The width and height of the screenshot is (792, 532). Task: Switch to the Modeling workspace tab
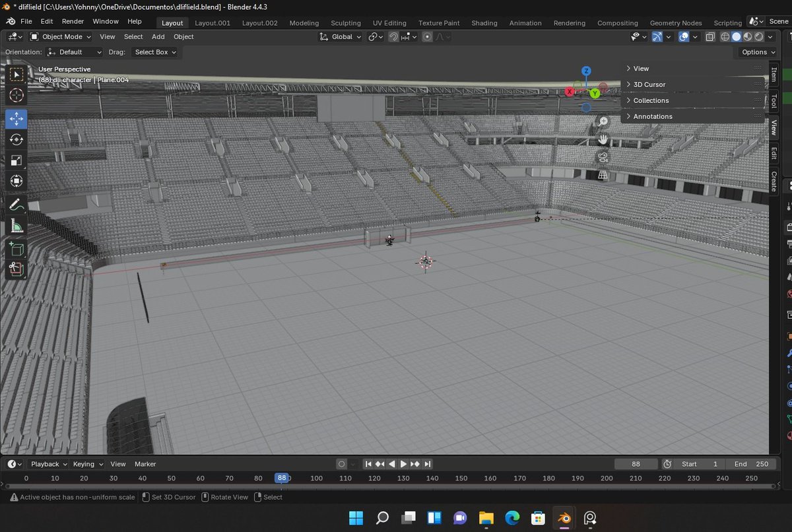[304, 23]
